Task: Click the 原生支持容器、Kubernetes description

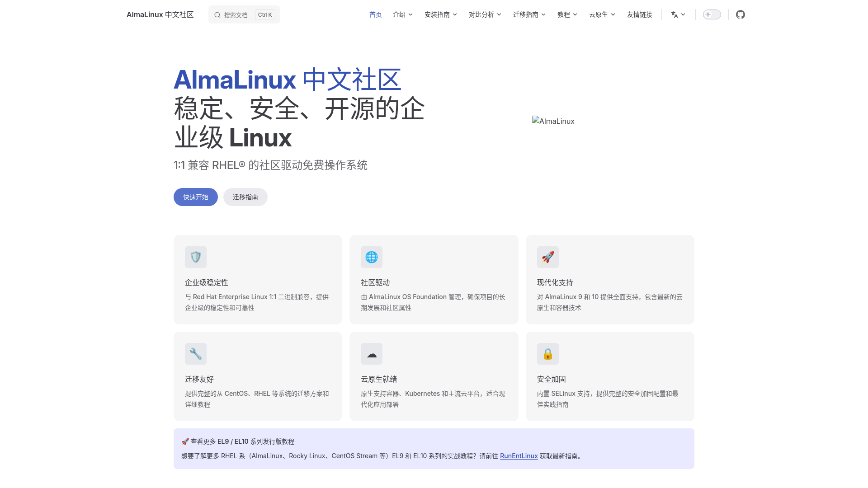Action: point(433,399)
